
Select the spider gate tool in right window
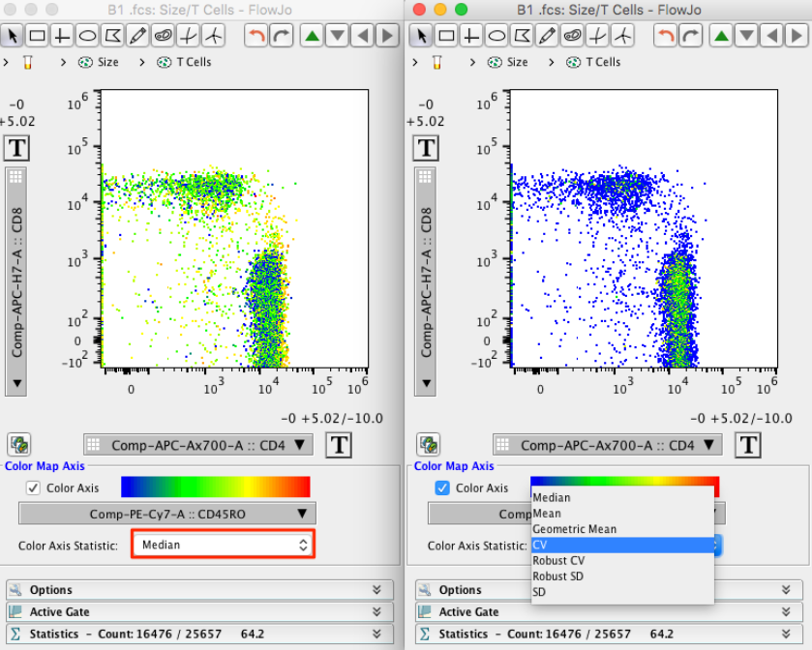623,36
